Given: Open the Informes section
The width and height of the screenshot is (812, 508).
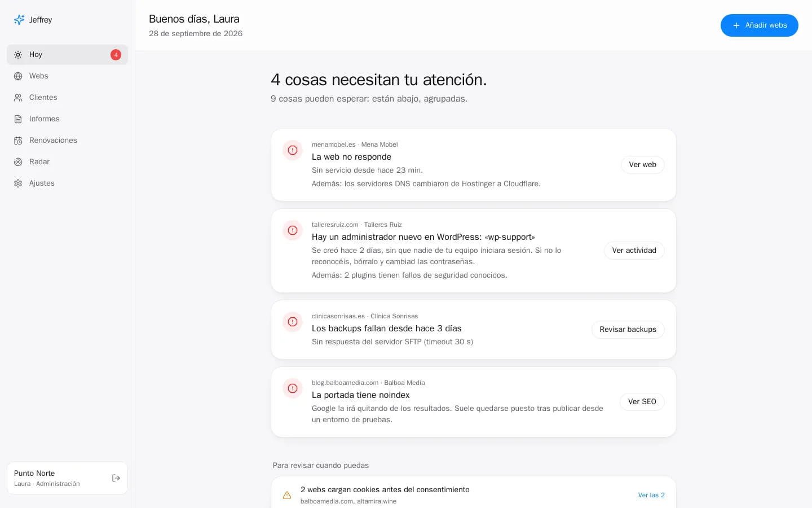Looking at the screenshot, I should coord(67,119).
